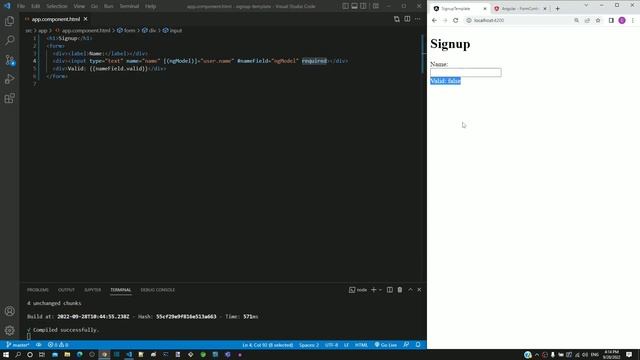Select the app.component.html editor tab
Screen dimensions: 640x360
point(56,19)
